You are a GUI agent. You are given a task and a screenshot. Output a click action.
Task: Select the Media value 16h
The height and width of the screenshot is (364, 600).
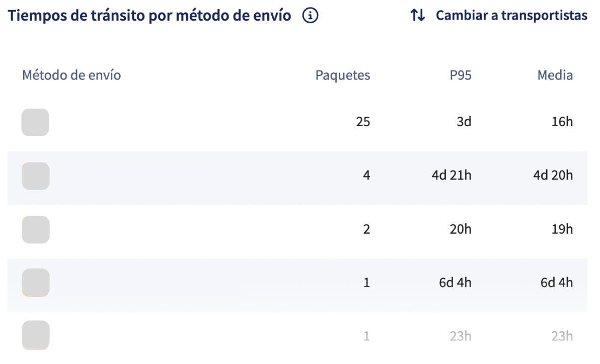click(562, 122)
